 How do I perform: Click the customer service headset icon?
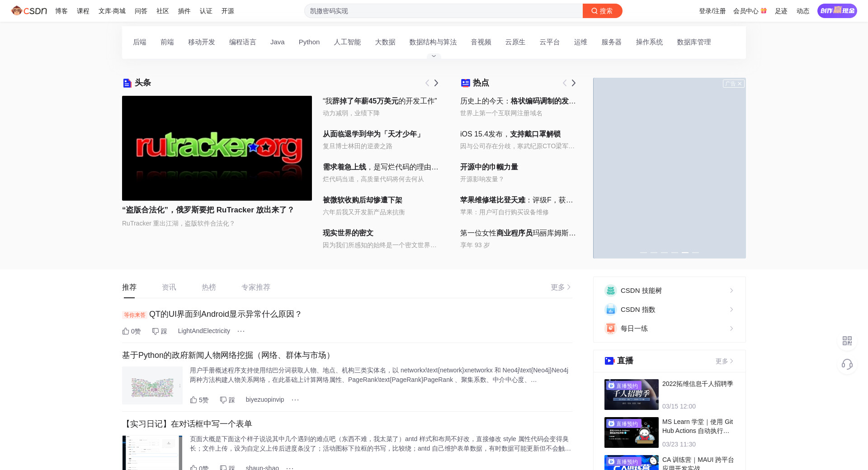847,364
